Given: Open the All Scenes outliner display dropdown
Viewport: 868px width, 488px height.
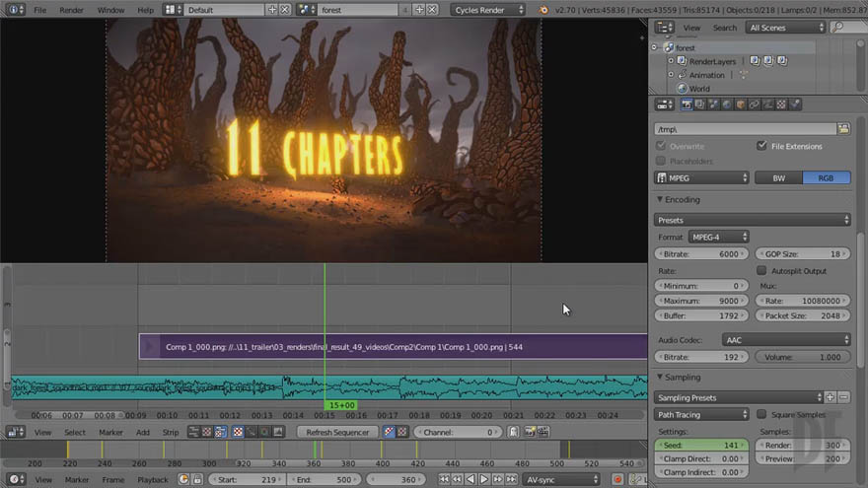Looking at the screenshot, I should (785, 28).
